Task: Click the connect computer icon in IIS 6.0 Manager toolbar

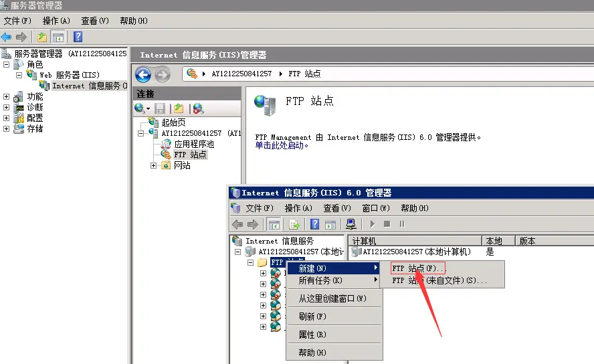Action: coord(351,224)
